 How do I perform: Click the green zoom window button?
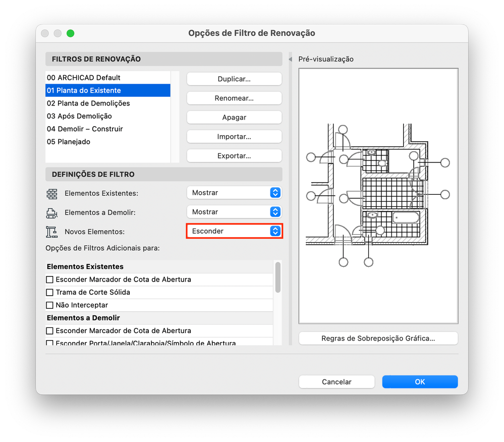(x=71, y=33)
